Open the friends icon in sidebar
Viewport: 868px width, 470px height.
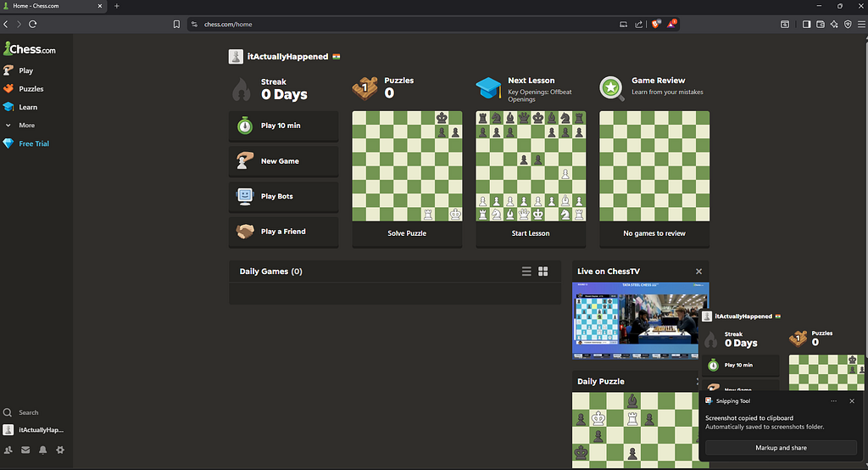tap(8, 450)
